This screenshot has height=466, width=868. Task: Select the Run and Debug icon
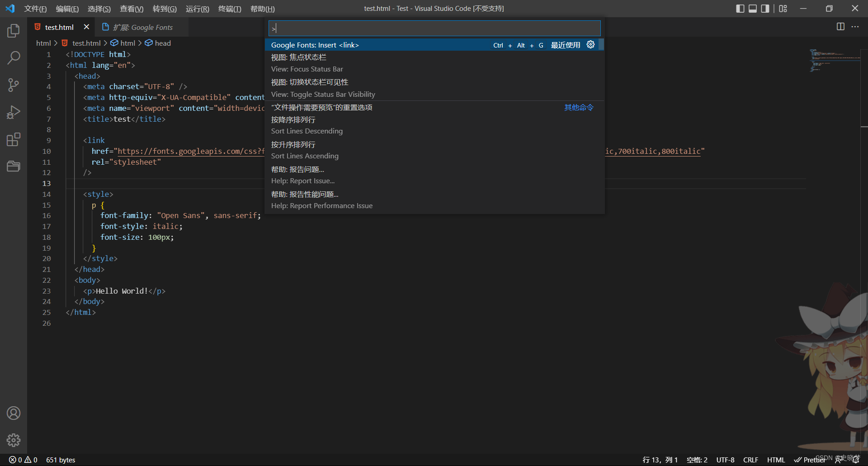click(x=13, y=112)
